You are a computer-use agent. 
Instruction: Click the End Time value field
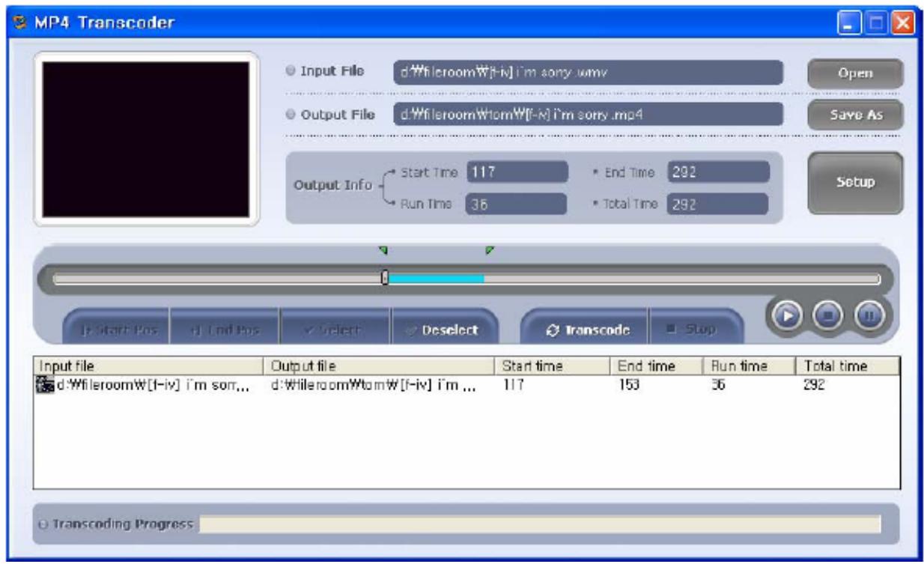[x=718, y=172]
